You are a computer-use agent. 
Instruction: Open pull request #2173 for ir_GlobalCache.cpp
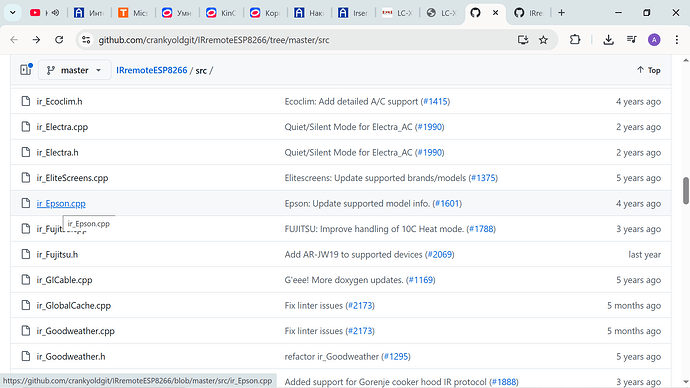360,305
